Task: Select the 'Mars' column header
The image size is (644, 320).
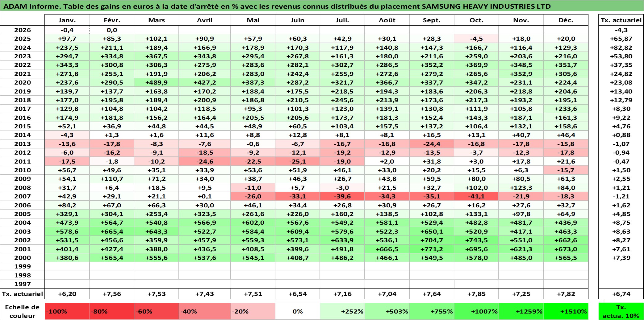Action: pos(157,20)
